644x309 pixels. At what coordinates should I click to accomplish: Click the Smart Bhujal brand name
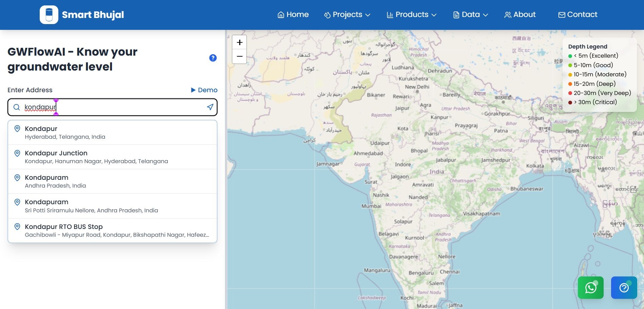click(93, 15)
